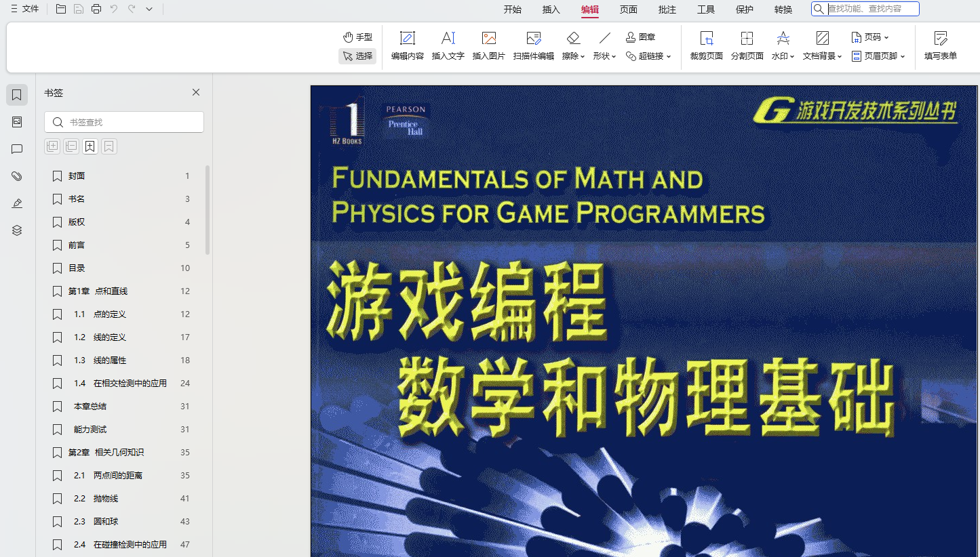The width and height of the screenshot is (980, 557).
Task: Switch to the 页面 tab
Action: [629, 9]
